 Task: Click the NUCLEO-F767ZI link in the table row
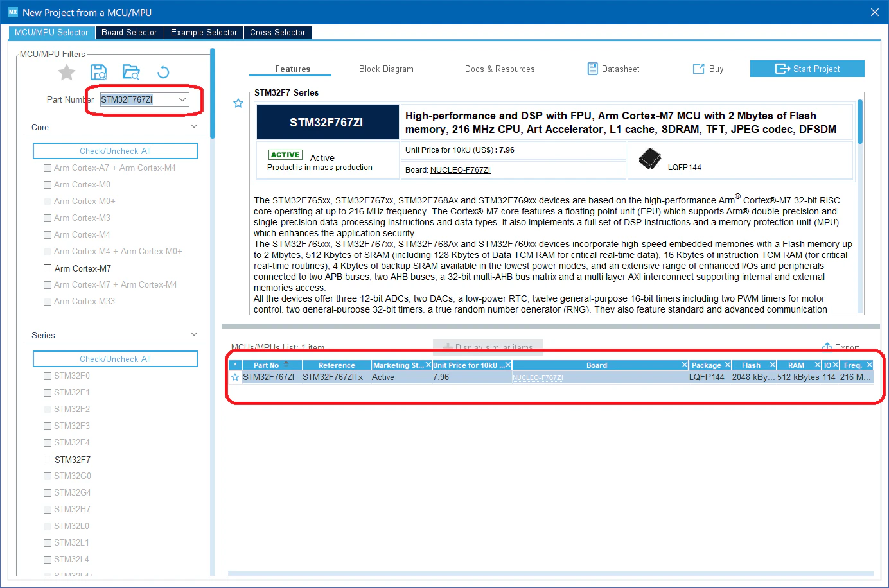click(x=538, y=377)
